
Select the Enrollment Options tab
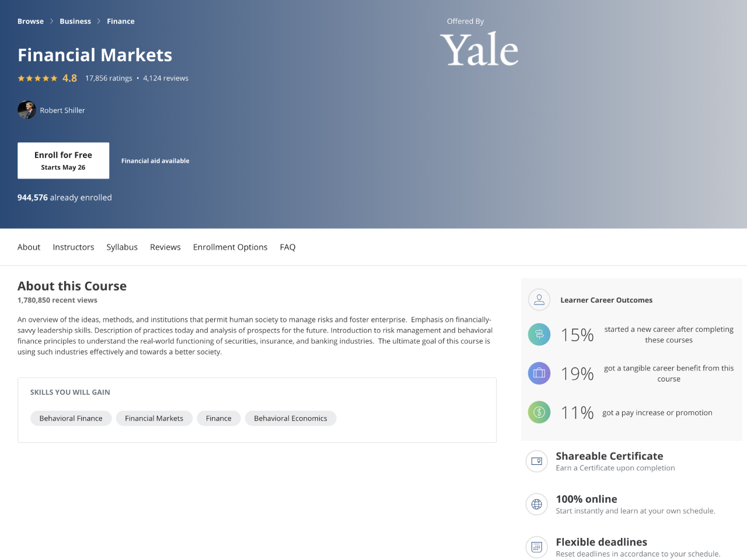click(230, 247)
